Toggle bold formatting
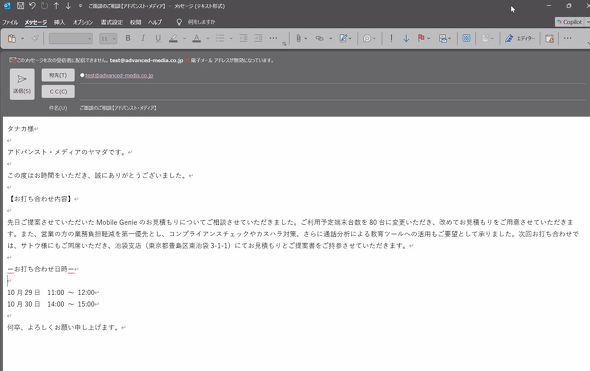This screenshot has height=371, width=590. [128, 38]
